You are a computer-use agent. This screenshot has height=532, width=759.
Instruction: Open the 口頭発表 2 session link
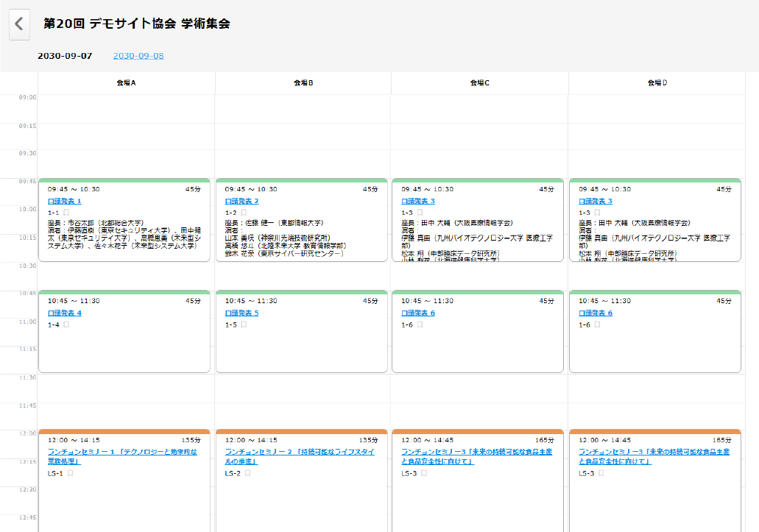(241, 200)
